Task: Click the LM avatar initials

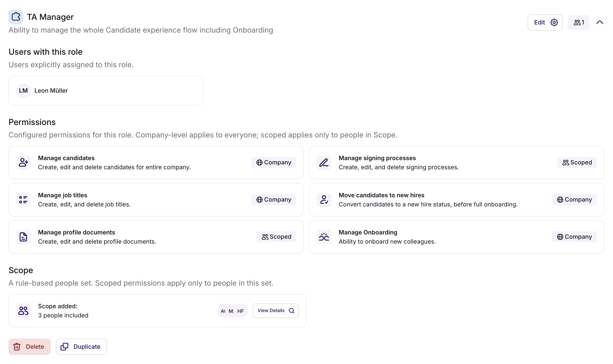Action: coord(23,91)
